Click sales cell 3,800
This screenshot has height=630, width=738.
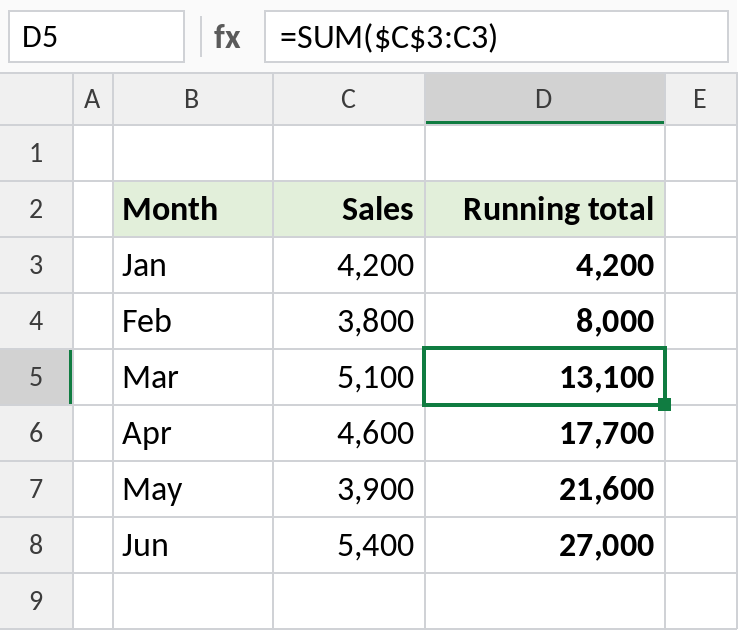point(349,321)
